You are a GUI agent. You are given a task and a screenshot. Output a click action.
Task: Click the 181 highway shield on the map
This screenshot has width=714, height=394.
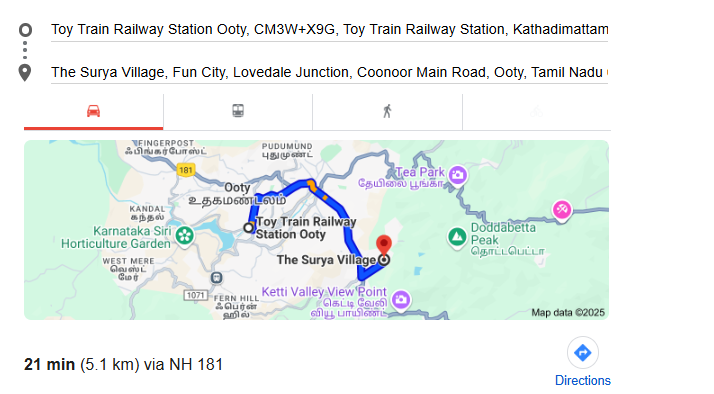coord(186,170)
